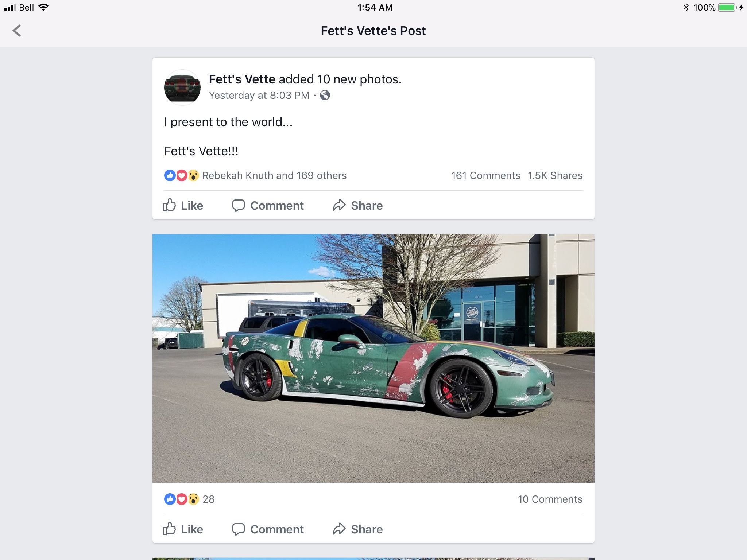Comment on the Corvette photo
Image resolution: width=747 pixels, height=560 pixels.
click(x=268, y=529)
